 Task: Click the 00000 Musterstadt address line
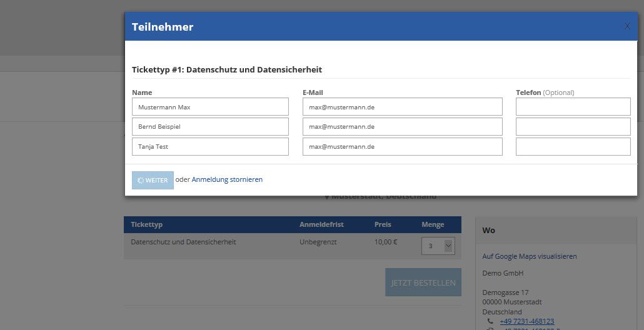tap(511, 302)
